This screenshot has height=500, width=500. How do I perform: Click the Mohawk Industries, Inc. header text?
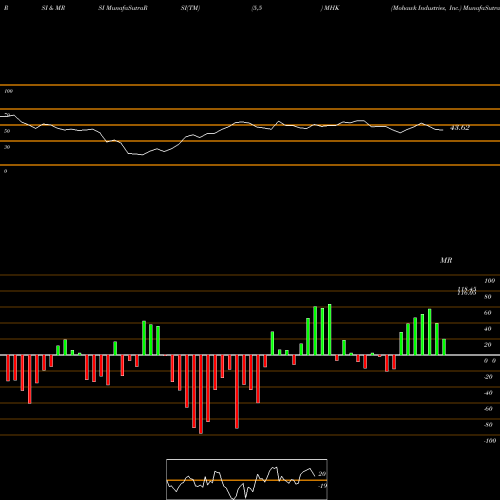(426, 8)
